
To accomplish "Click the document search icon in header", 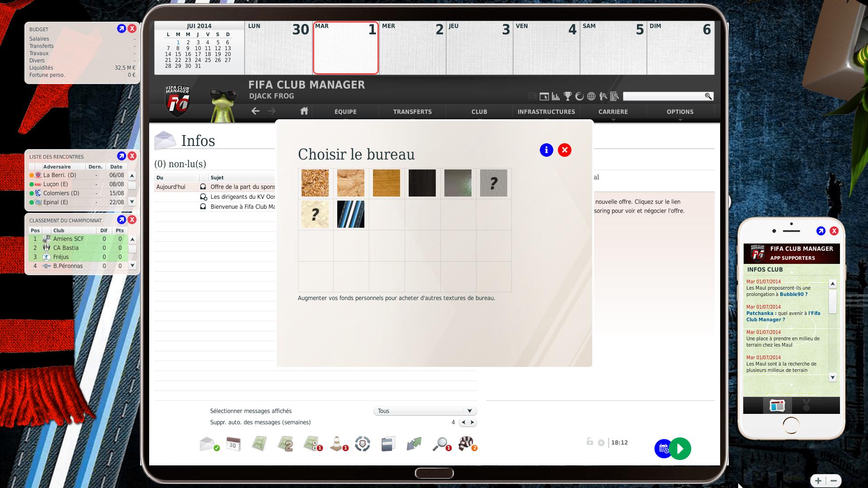I will pos(614,96).
